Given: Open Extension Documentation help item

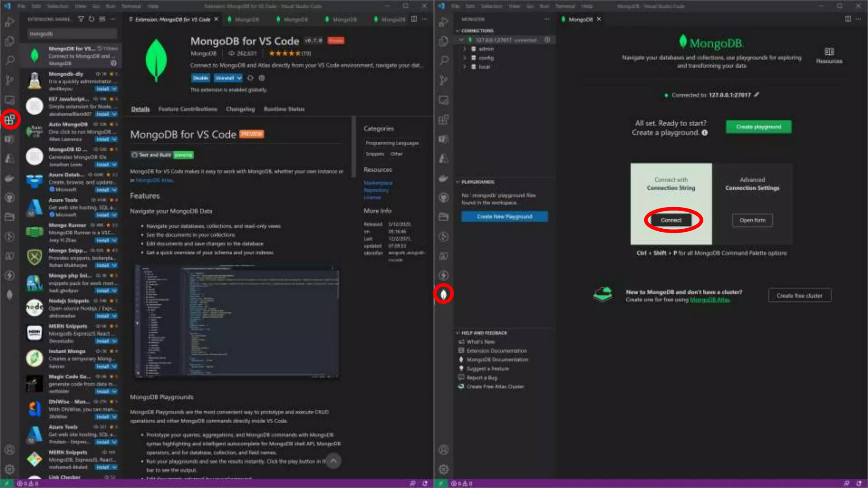Looking at the screenshot, I should point(496,351).
